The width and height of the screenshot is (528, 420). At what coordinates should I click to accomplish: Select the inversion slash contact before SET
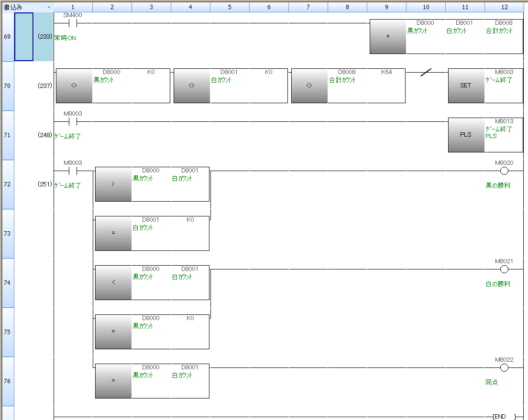tap(426, 73)
